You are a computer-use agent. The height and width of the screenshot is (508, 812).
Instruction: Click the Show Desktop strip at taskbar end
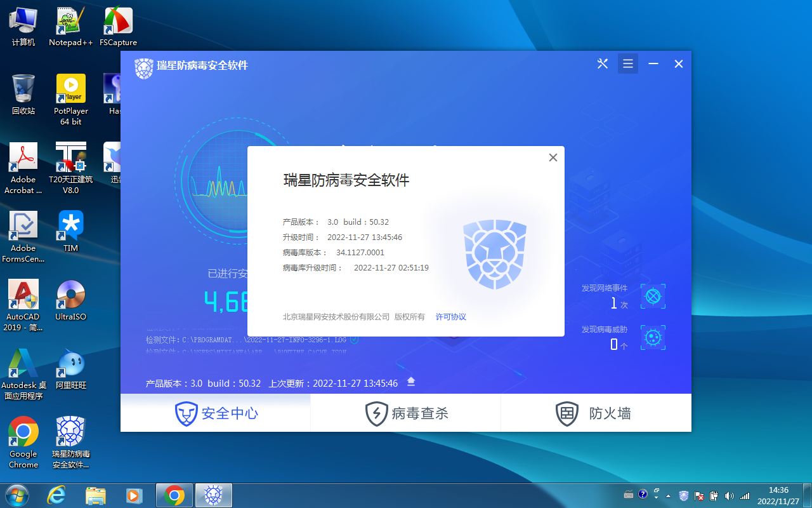[x=808, y=495]
